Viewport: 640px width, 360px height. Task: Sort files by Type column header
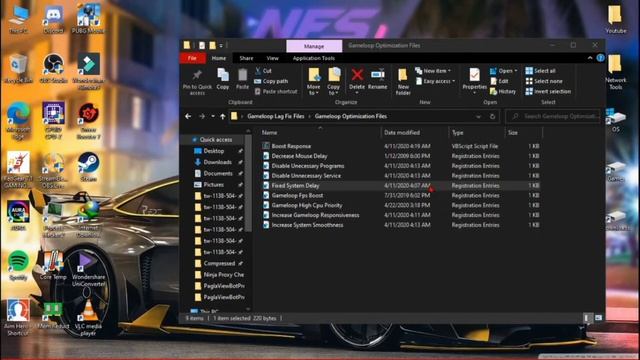[x=476, y=133]
